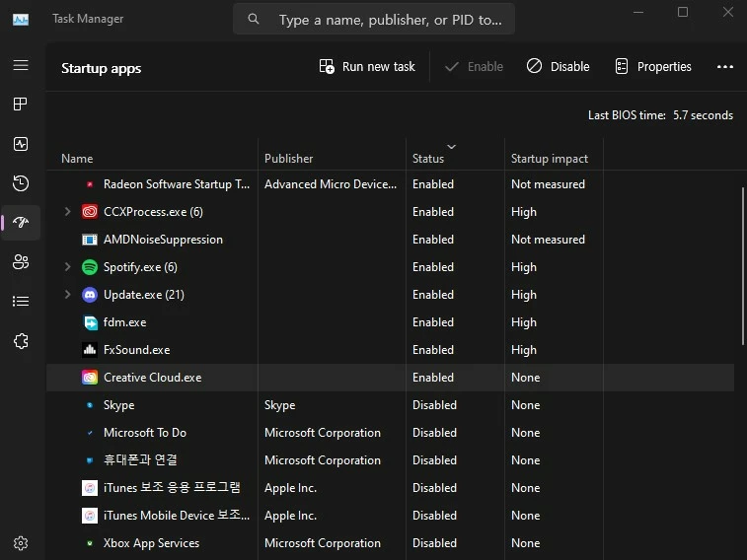
Task: Click the Xbox App Services icon
Action: click(90, 543)
